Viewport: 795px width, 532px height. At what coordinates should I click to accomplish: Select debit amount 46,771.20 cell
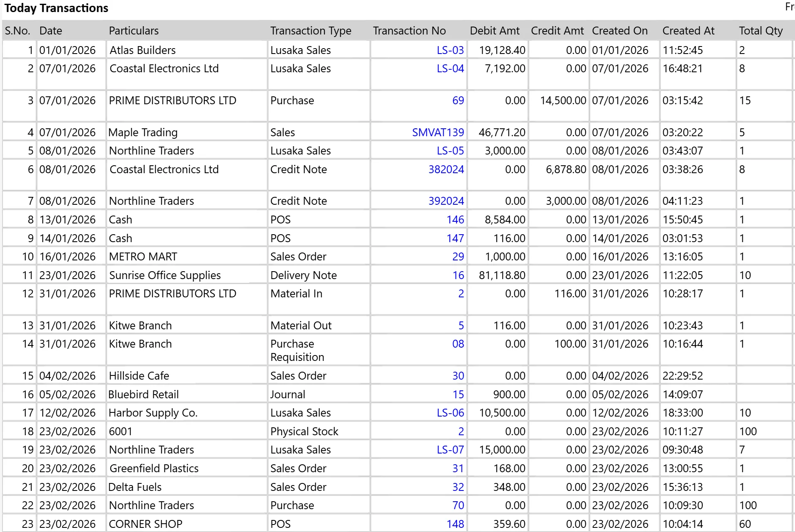(497, 132)
